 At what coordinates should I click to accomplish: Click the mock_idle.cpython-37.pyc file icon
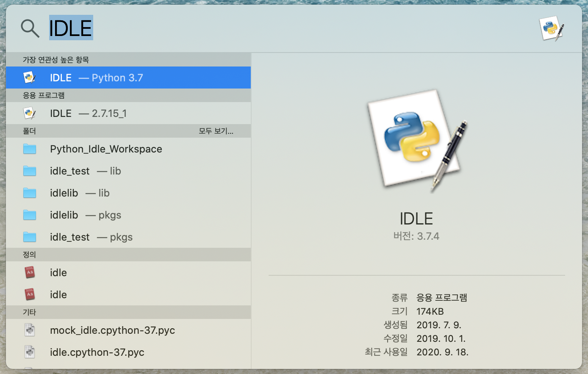(x=30, y=330)
